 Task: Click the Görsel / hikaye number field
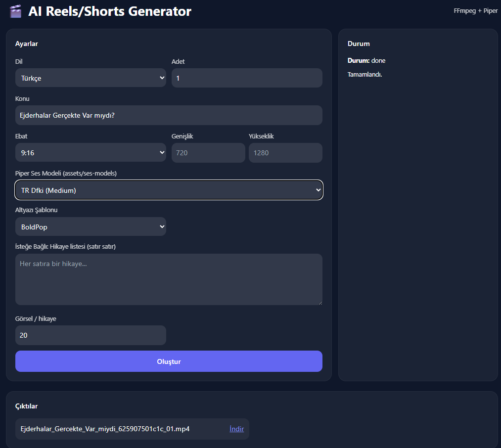(91, 335)
